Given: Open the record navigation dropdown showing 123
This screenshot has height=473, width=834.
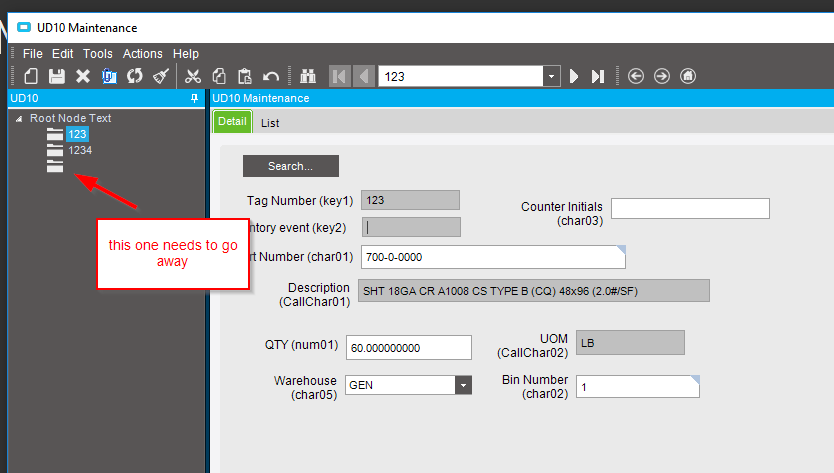Looking at the screenshot, I should tap(552, 76).
